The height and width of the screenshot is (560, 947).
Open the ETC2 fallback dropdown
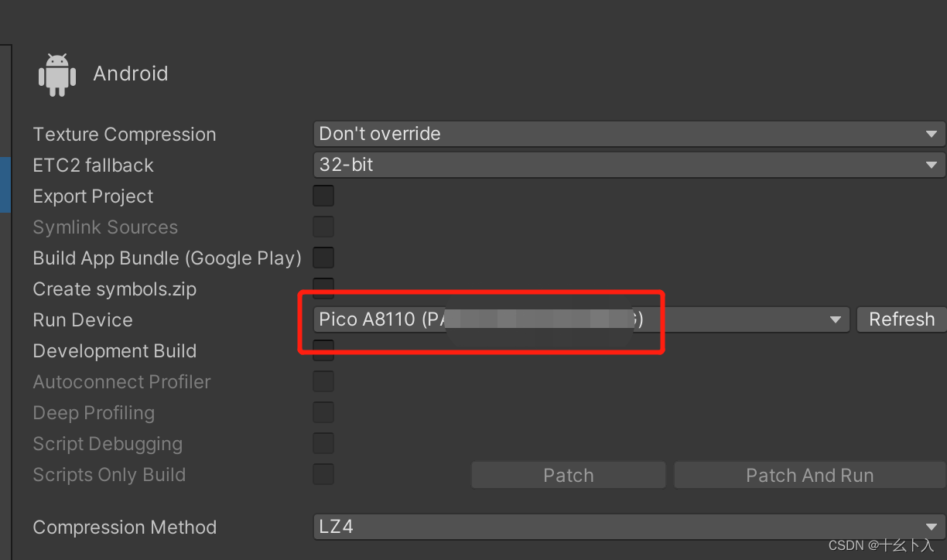tap(629, 165)
